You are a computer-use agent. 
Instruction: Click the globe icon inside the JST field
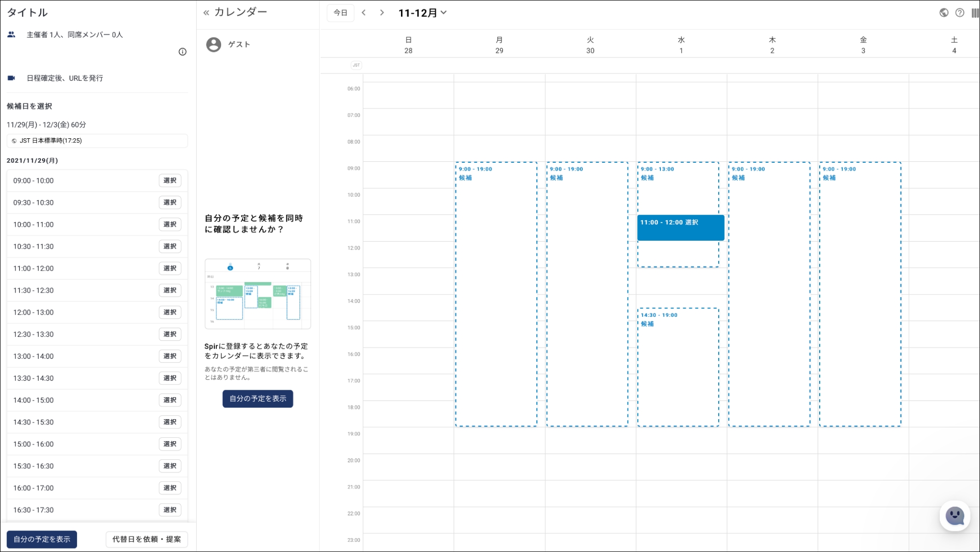(15, 141)
